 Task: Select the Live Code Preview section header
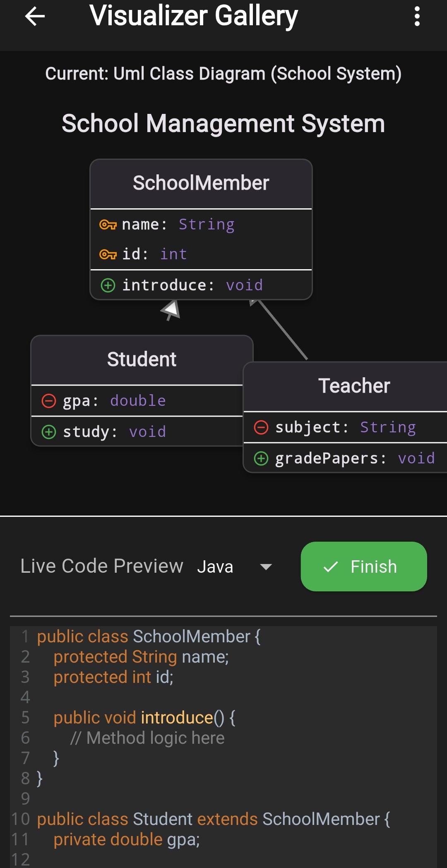click(x=101, y=566)
